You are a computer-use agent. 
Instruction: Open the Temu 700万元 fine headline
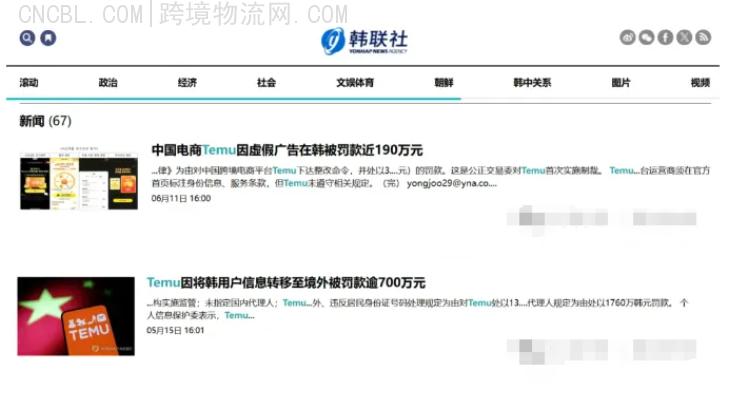pos(286,283)
